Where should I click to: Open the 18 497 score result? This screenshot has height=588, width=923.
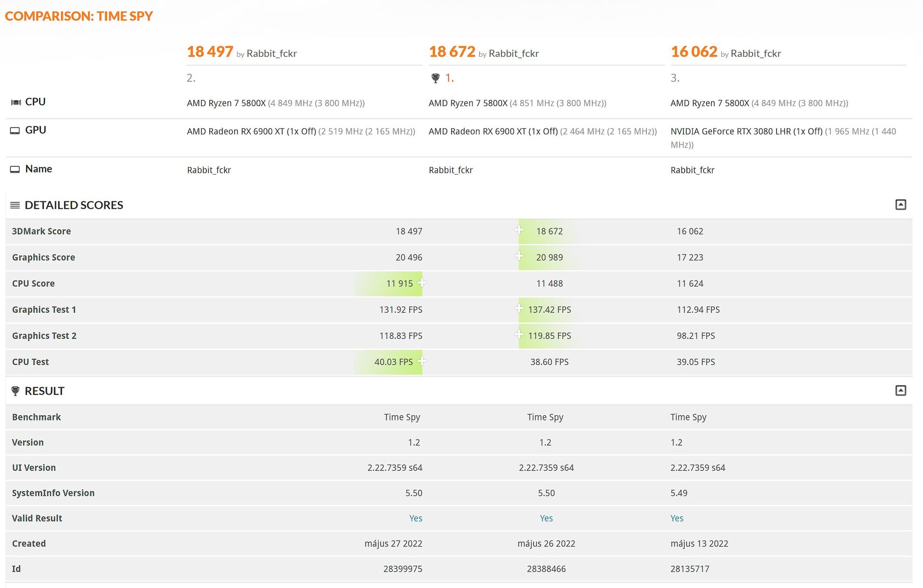click(210, 51)
